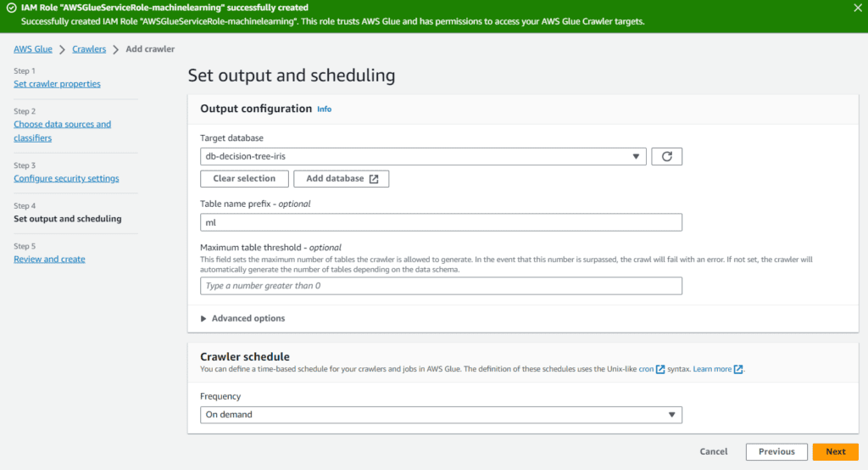Open the Target database dropdown
Viewport: 868px width, 470px height.
[422, 156]
